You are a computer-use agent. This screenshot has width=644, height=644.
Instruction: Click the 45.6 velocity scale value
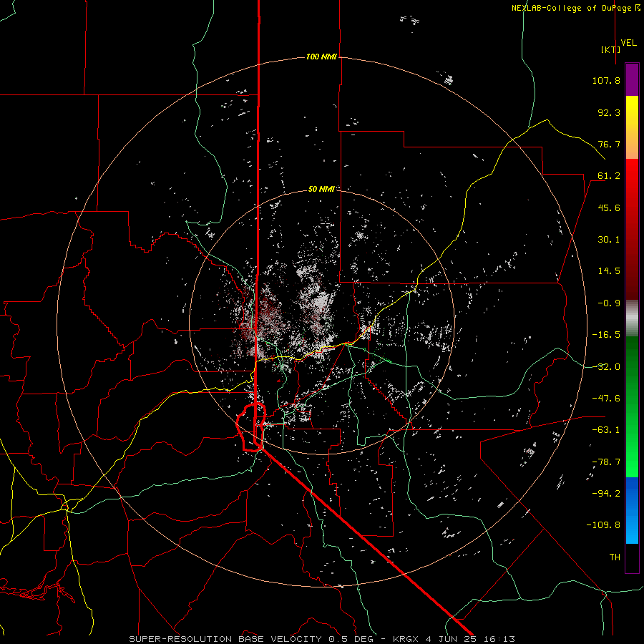point(609,208)
